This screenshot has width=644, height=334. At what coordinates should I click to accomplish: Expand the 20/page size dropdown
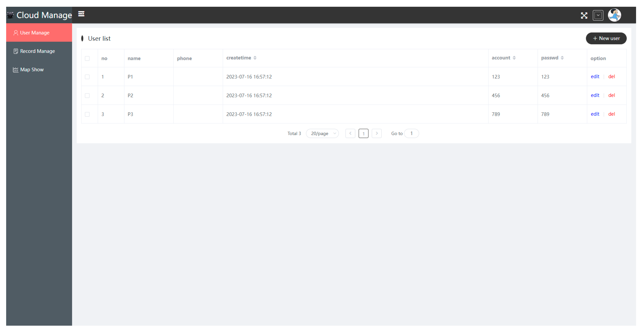322,133
